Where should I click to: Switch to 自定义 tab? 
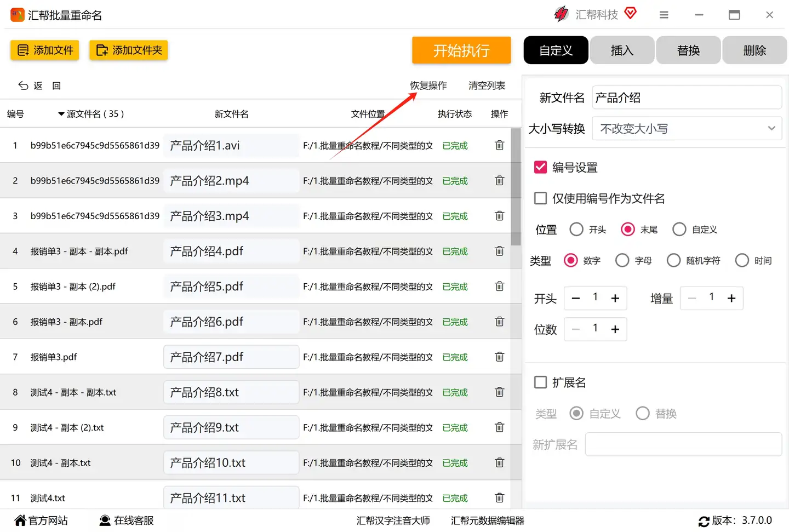556,50
